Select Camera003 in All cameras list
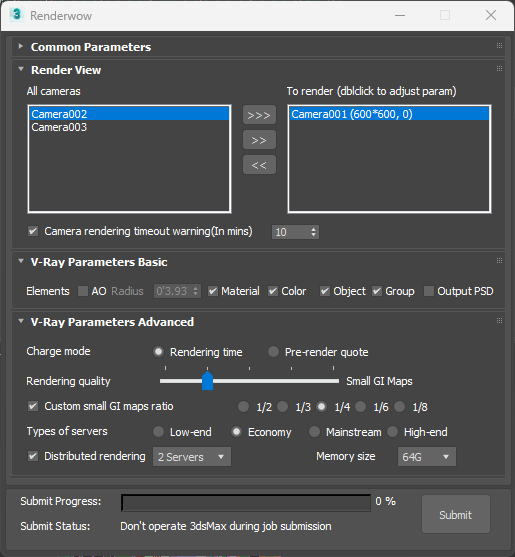This screenshot has width=515, height=557. coord(129,127)
